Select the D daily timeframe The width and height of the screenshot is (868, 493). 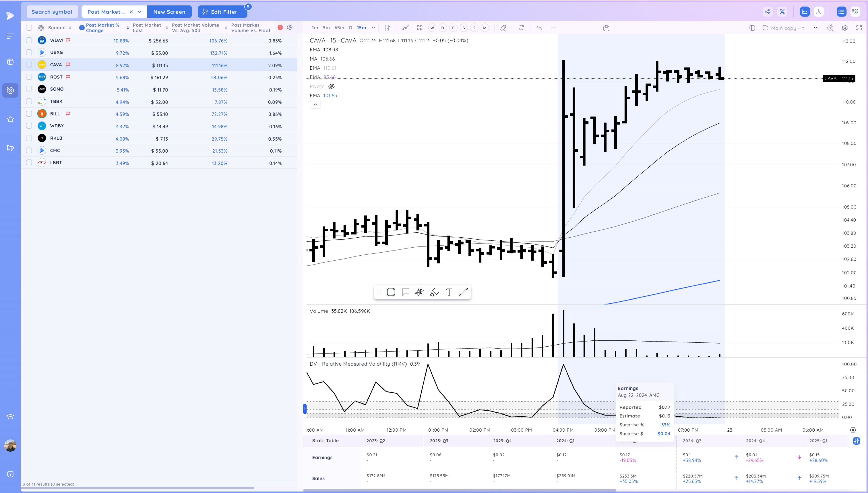pos(351,28)
